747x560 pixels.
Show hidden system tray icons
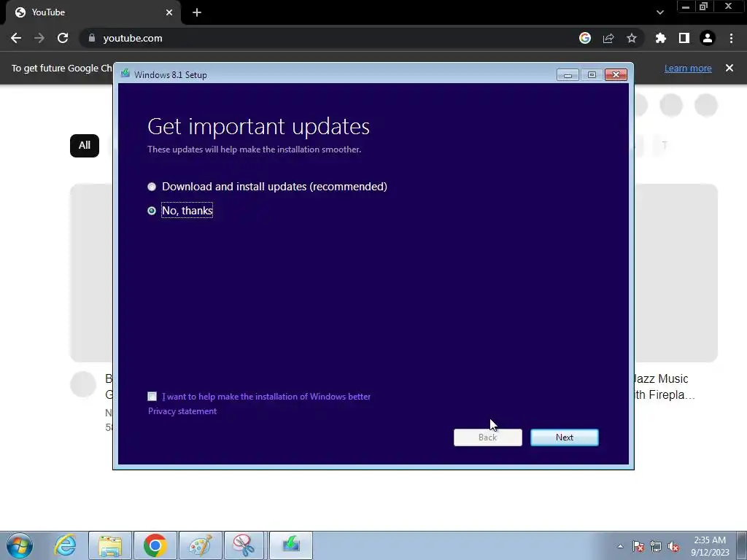point(620,546)
